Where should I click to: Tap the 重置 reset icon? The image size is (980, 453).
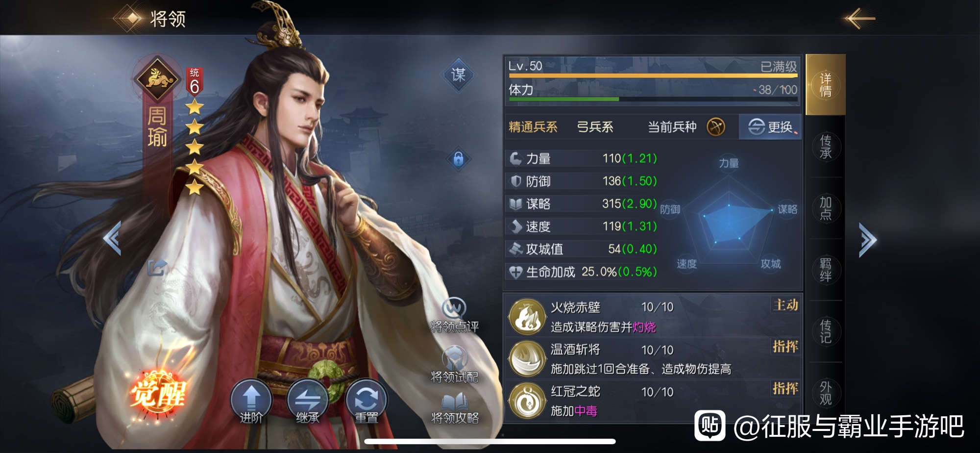tap(366, 402)
